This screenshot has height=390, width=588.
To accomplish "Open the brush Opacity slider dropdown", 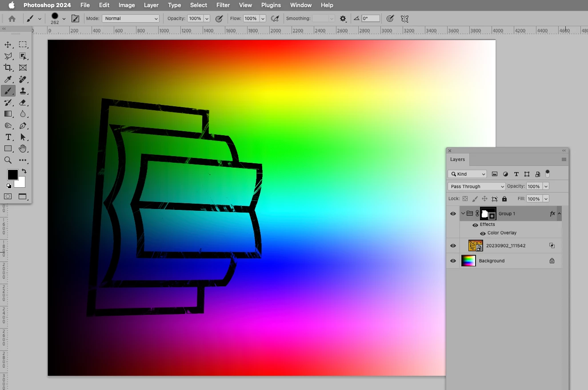I will (207, 19).
